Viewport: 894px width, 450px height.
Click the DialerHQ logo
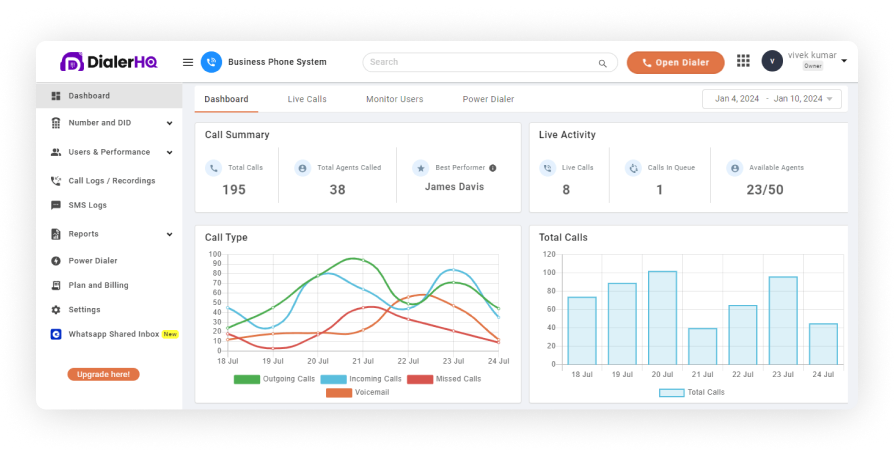tap(110, 62)
